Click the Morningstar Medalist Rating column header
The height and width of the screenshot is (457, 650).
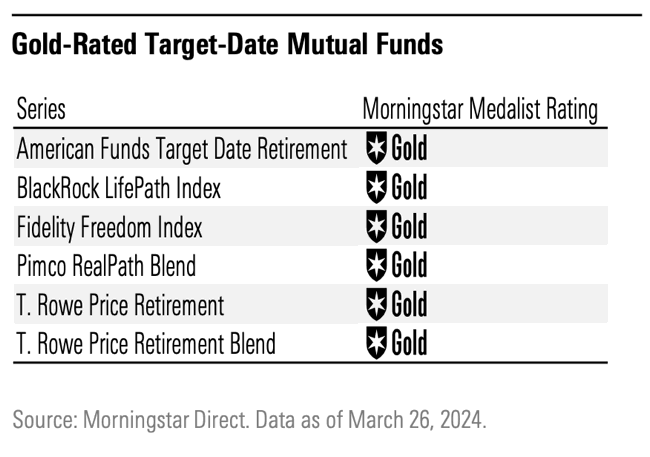pos(480,109)
